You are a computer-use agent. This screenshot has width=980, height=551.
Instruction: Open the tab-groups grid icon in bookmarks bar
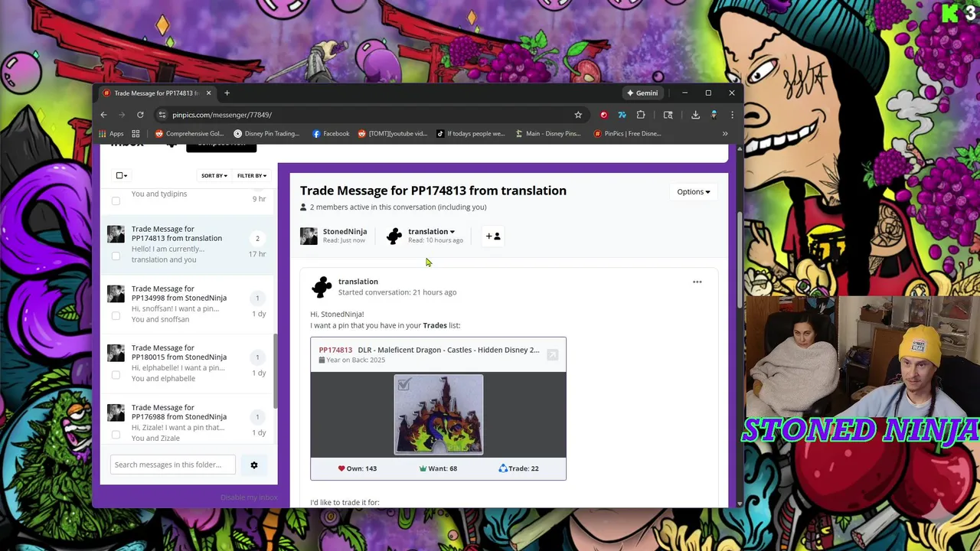(136, 133)
